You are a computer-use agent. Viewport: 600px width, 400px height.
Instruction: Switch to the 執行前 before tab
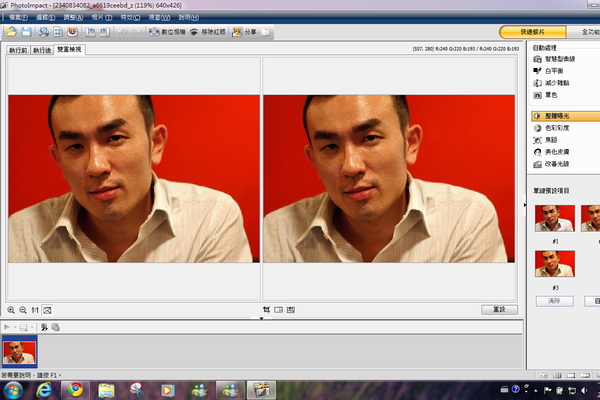[18, 50]
